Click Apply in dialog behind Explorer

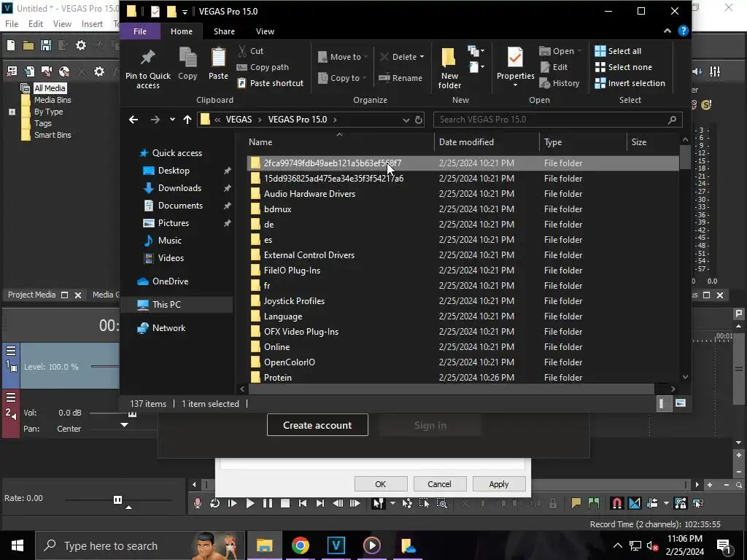499,484
